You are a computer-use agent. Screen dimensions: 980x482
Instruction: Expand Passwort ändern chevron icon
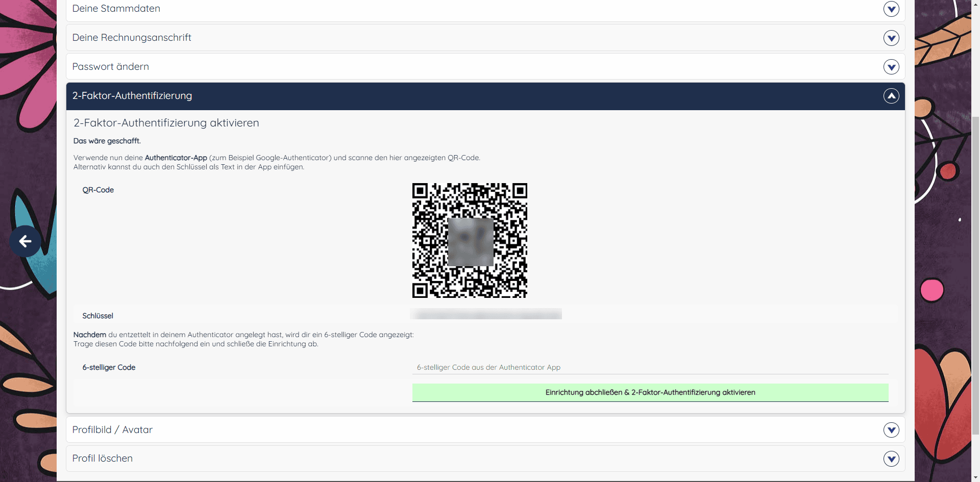click(x=891, y=67)
